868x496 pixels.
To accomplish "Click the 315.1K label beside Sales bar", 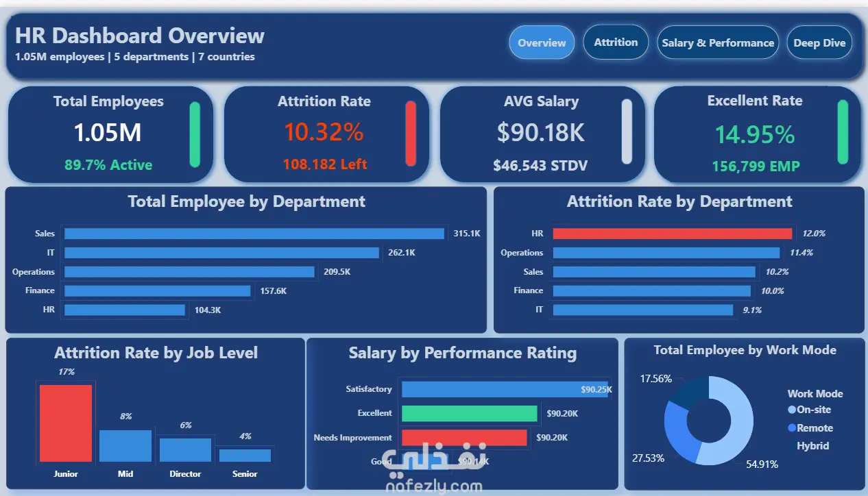I will coord(467,234).
